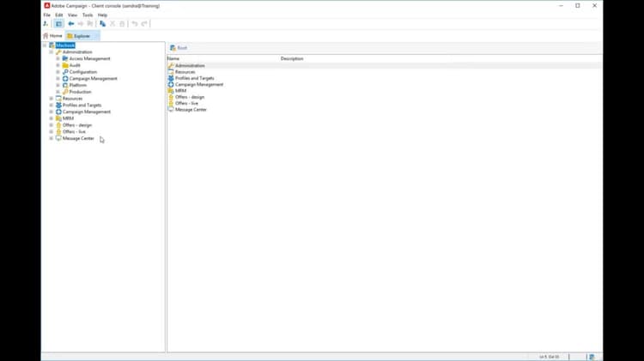Select the highlighted root node in tree
The height and width of the screenshot is (361, 644).
pyautogui.click(x=65, y=45)
